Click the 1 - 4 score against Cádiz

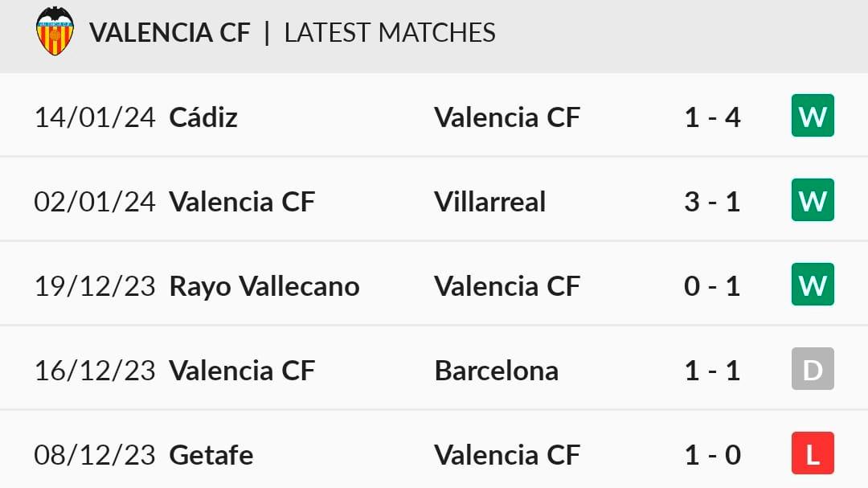tap(712, 117)
